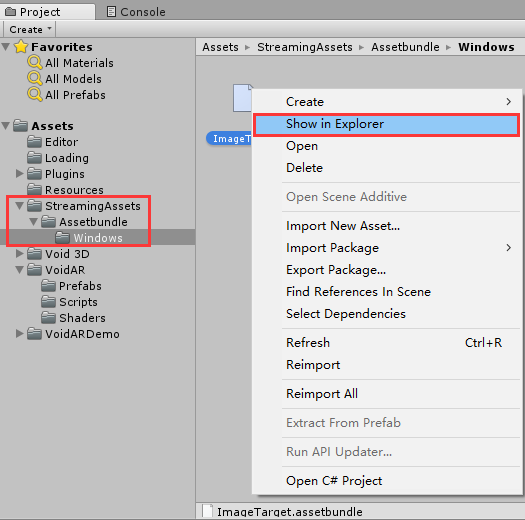The image size is (525, 520).
Task: Open Import Package submenu arrow
Action: click(509, 248)
